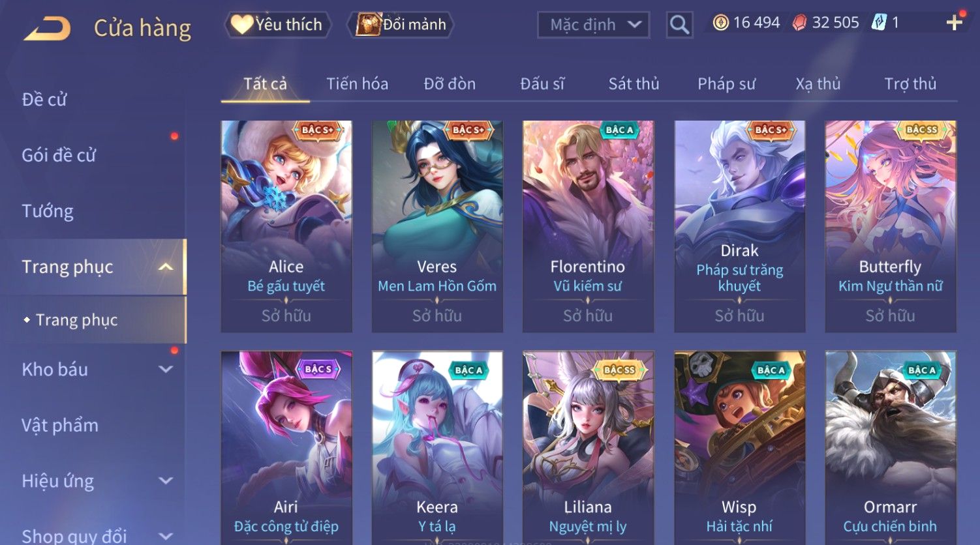Select Butterfly Kim Ngư thần nữ skin

(x=891, y=226)
